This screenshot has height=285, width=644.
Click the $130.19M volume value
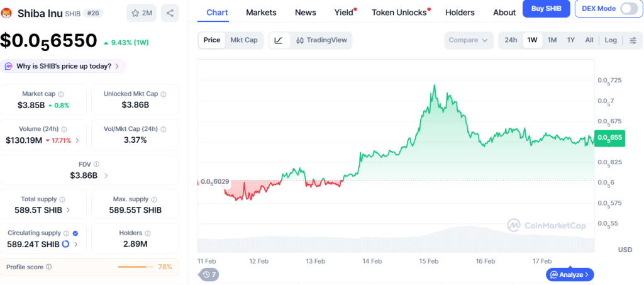25,140
